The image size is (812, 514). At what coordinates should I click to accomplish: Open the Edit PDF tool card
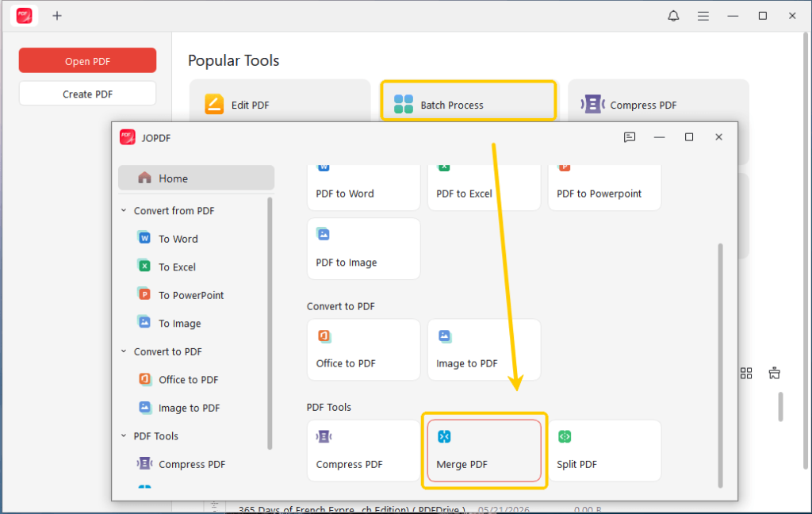coord(280,102)
